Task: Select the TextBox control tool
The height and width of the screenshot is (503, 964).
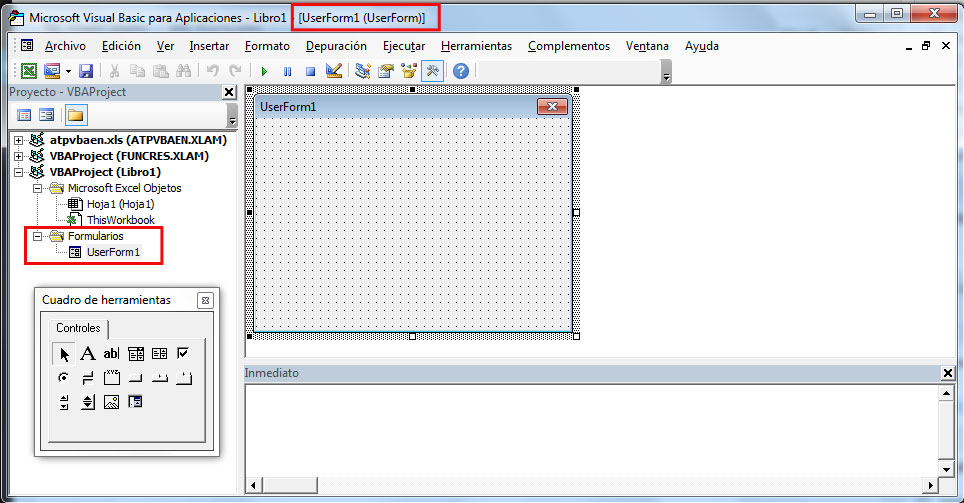Action: (x=111, y=354)
